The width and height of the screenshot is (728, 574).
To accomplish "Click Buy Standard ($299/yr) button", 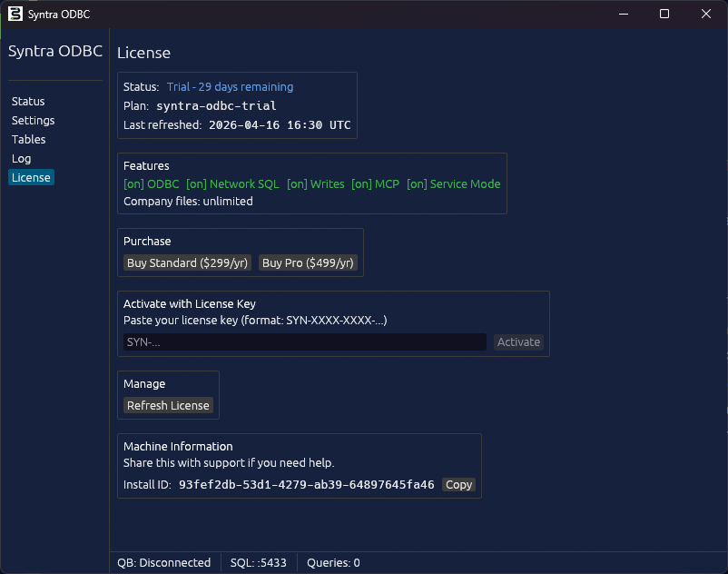I will point(187,262).
